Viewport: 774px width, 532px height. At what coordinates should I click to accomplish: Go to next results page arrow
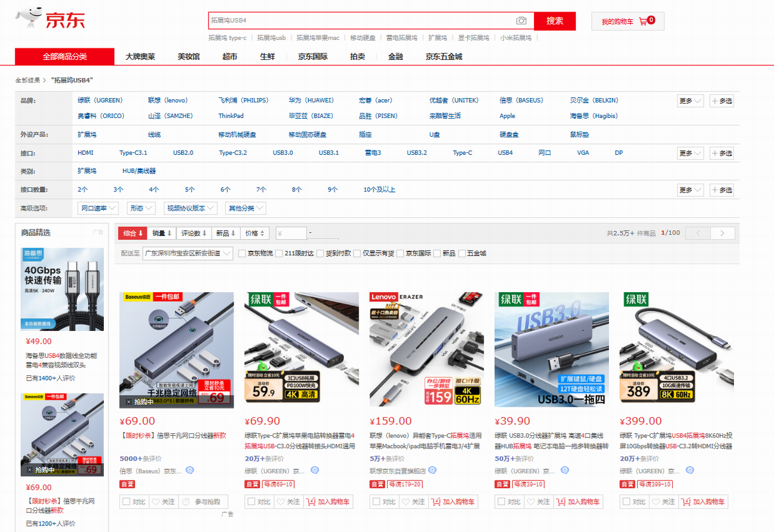point(722,233)
